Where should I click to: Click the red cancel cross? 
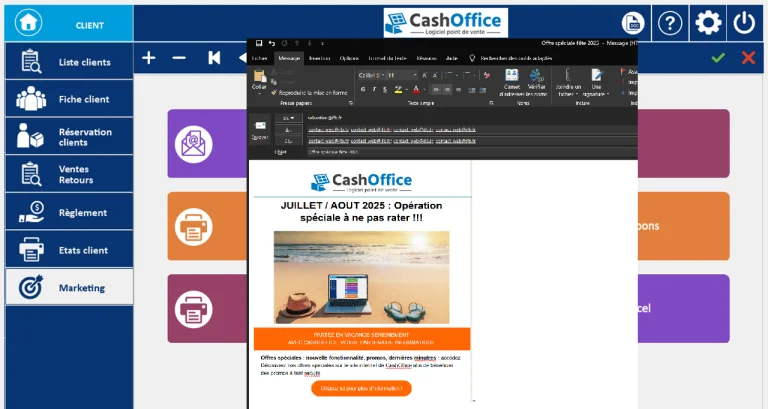(747, 58)
